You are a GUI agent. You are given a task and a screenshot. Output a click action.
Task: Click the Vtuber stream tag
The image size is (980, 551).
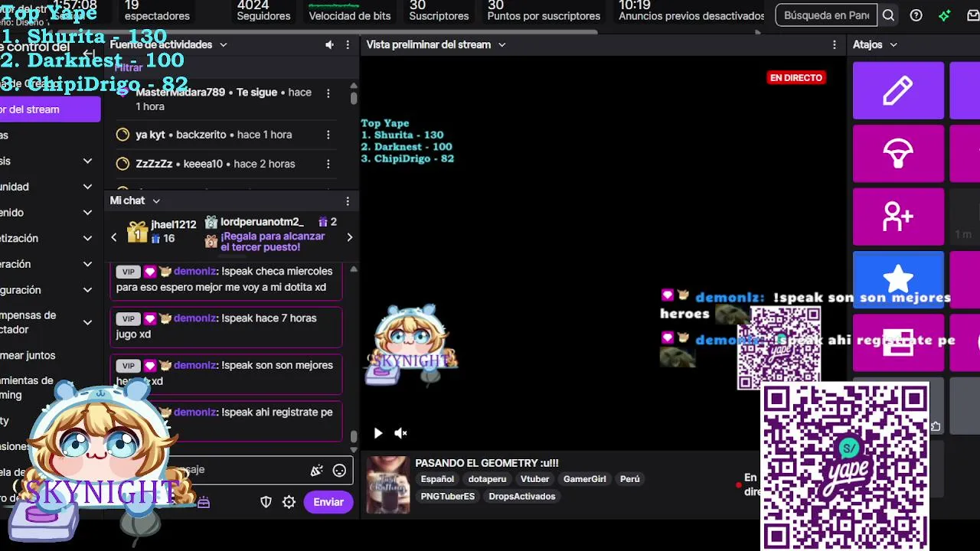click(534, 479)
